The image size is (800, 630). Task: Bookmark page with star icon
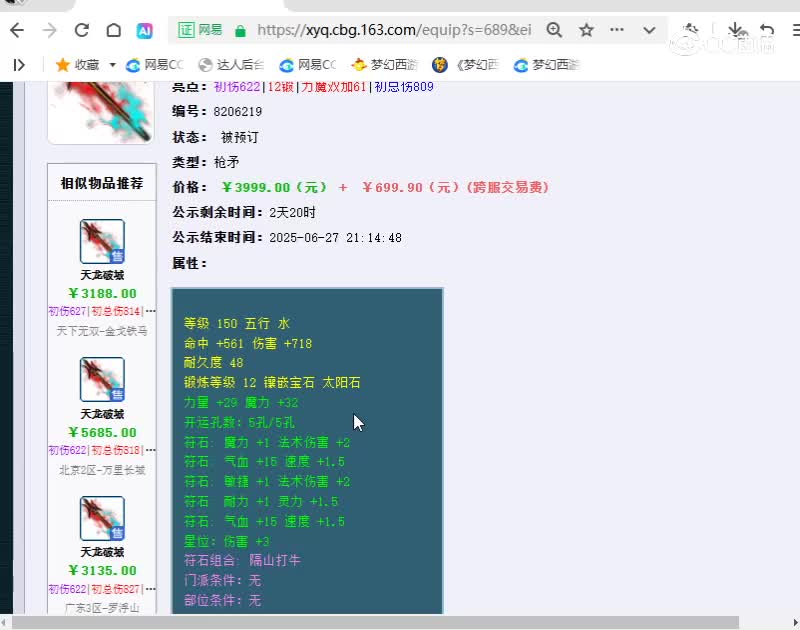tap(586, 30)
